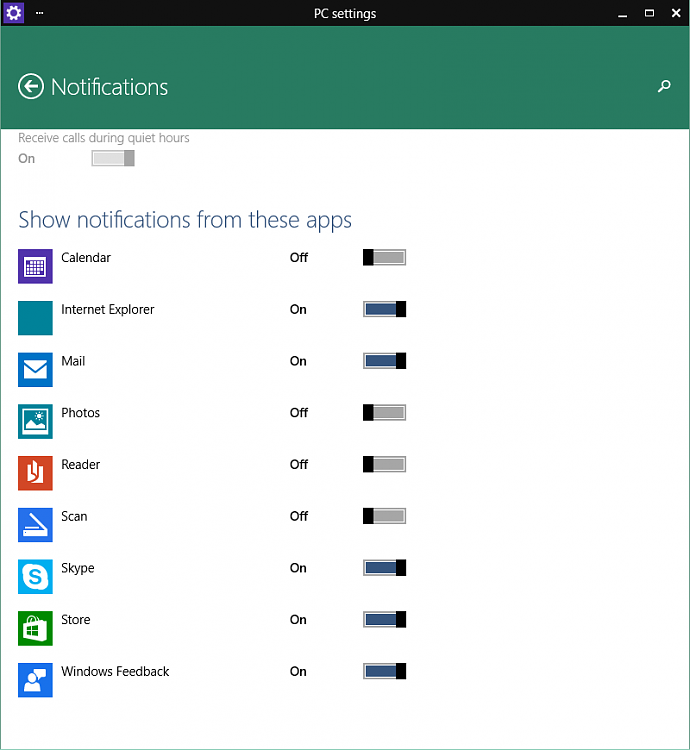Click the Skype app icon
Screen dimensions: 690x750
pos(35,576)
